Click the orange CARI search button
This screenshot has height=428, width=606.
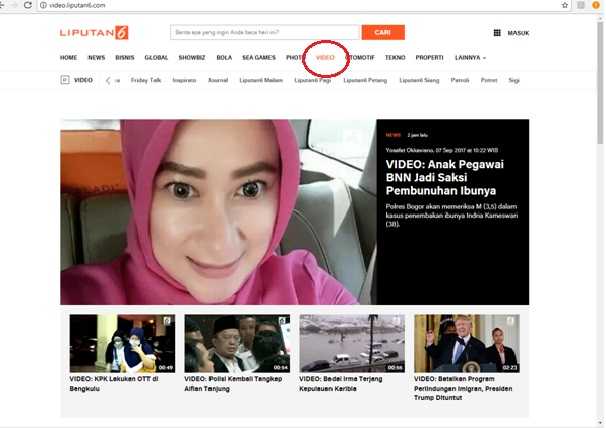(383, 32)
